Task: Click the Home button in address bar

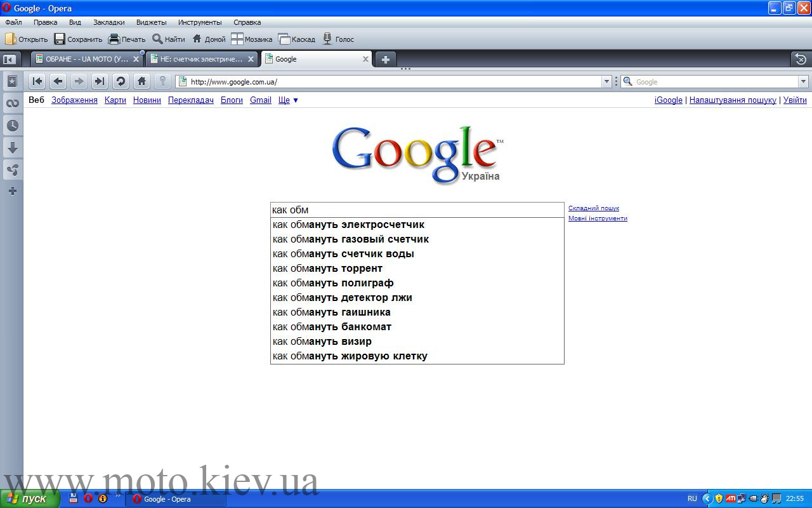Action: (141, 81)
